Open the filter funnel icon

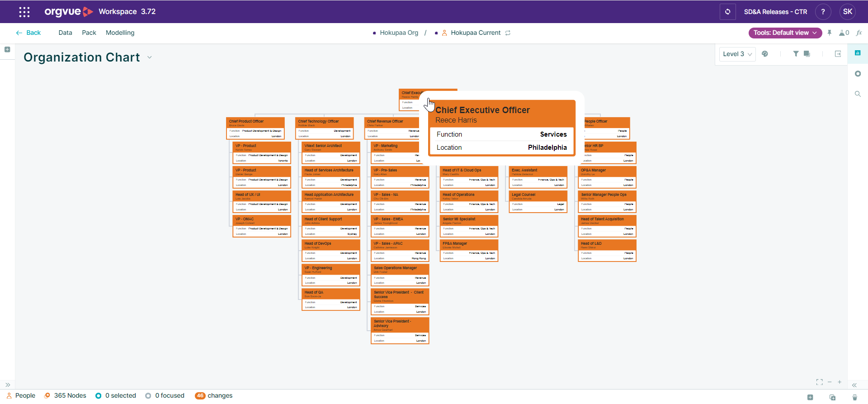click(x=796, y=54)
